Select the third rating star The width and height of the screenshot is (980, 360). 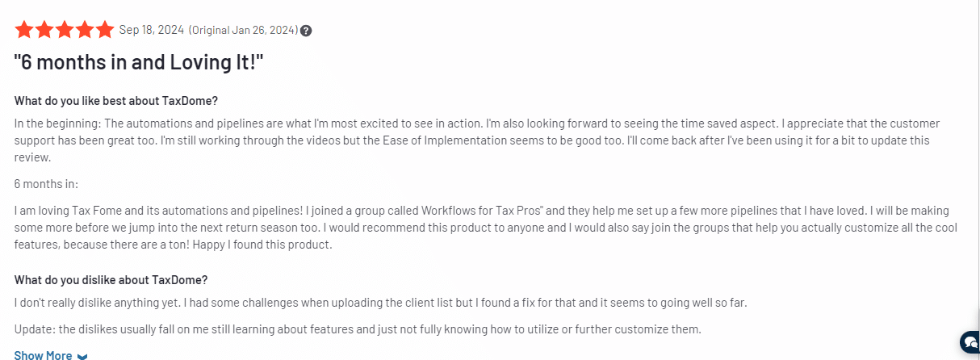pyautogui.click(x=65, y=30)
